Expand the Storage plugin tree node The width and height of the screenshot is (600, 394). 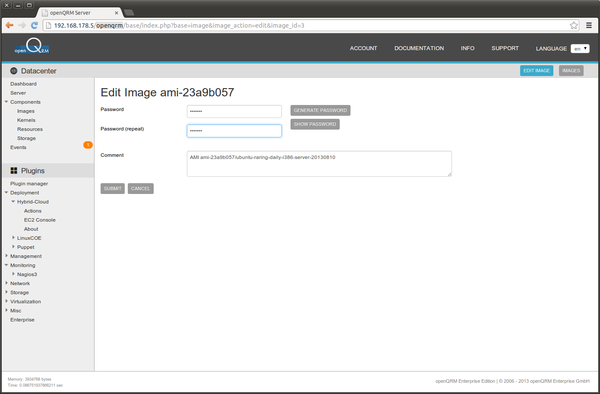pos(6,292)
